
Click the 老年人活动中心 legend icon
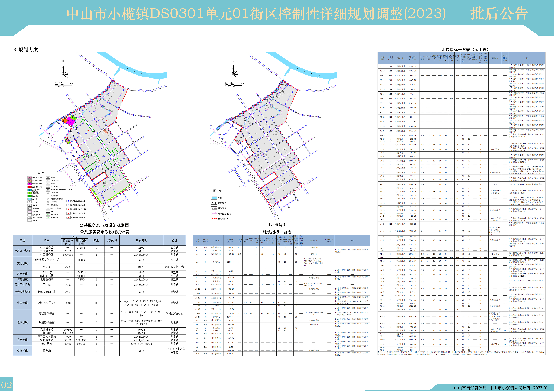click(x=30, y=218)
